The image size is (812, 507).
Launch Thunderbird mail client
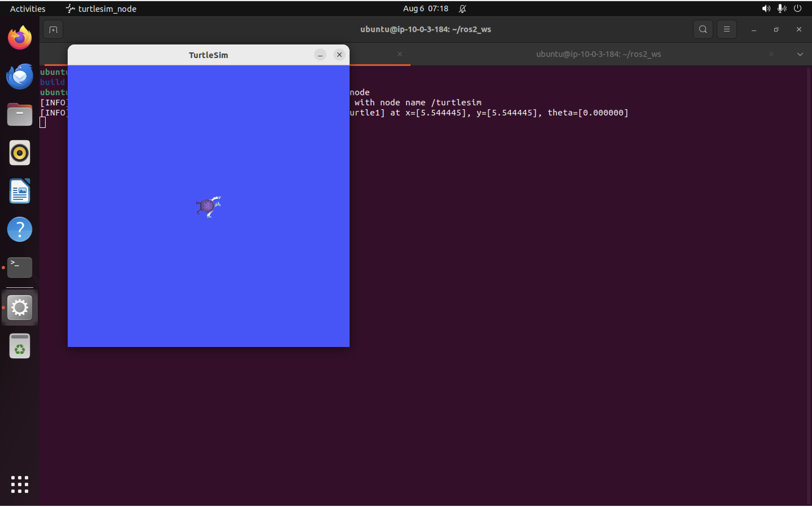click(x=19, y=76)
